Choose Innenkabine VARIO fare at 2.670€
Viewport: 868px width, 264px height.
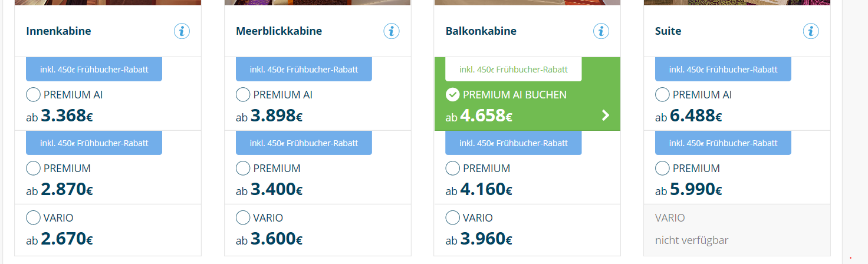click(x=34, y=218)
